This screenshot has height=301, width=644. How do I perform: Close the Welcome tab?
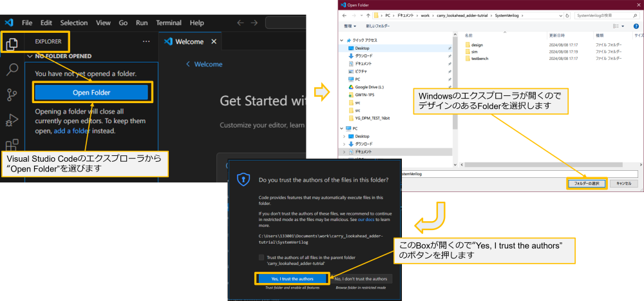tap(214, 41)
